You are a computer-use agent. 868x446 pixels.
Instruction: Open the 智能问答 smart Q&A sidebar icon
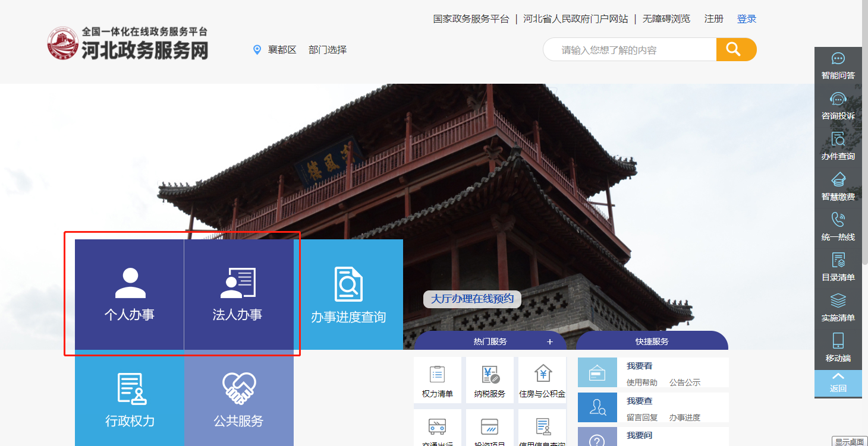(838, 65)
